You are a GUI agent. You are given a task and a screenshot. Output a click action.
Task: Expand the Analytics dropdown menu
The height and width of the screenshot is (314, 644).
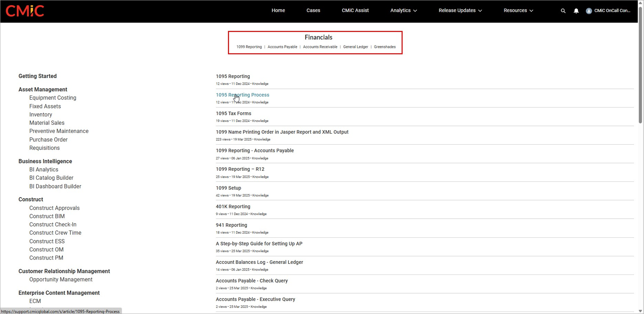coord(404,11)
